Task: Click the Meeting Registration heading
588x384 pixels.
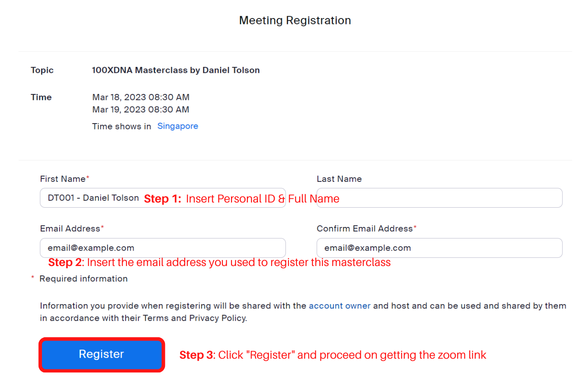Action: (295, 20)
